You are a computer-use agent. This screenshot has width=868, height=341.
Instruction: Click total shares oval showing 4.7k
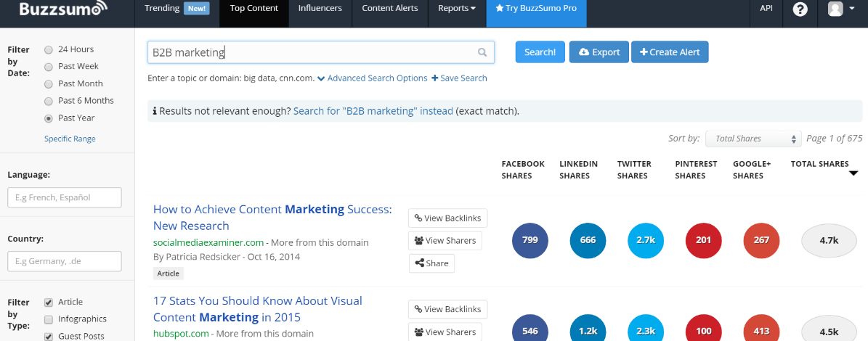tap(830, 240)
